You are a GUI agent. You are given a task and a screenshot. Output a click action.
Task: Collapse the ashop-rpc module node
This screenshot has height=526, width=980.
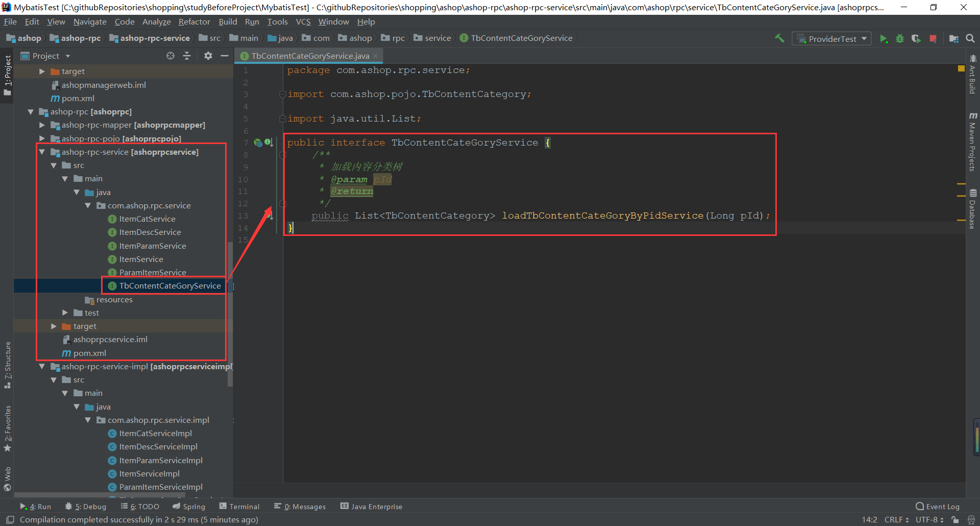(x=31, y=112)
